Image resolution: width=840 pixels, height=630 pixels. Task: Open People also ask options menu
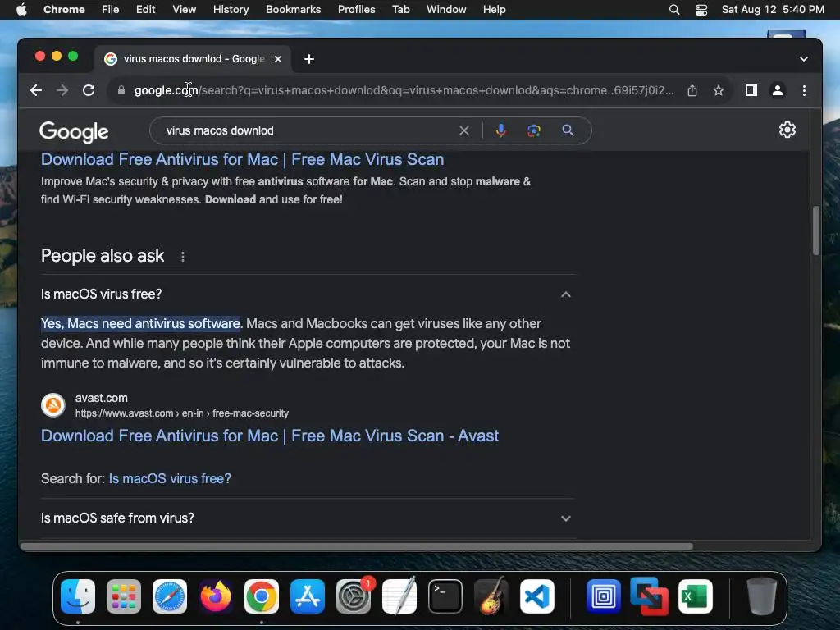coord(183,257)
